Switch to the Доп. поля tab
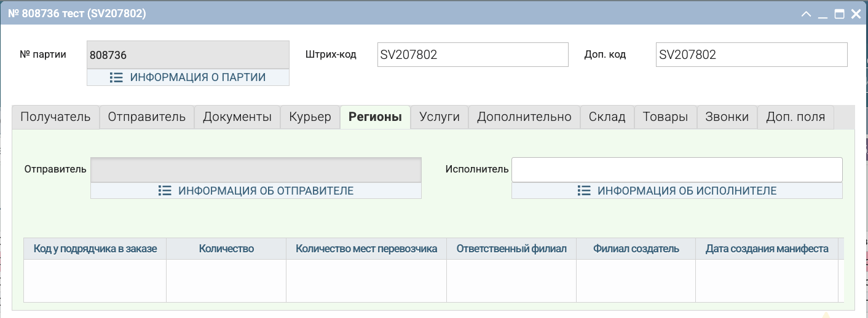Viewport: 868px width, 318px height. (x=795, y=117)
